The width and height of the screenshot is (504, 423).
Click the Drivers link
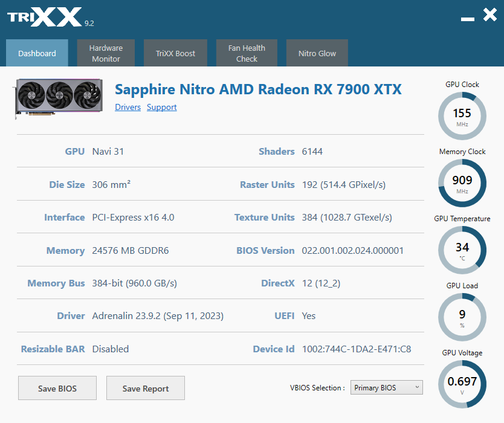click(x=128, y=107)
